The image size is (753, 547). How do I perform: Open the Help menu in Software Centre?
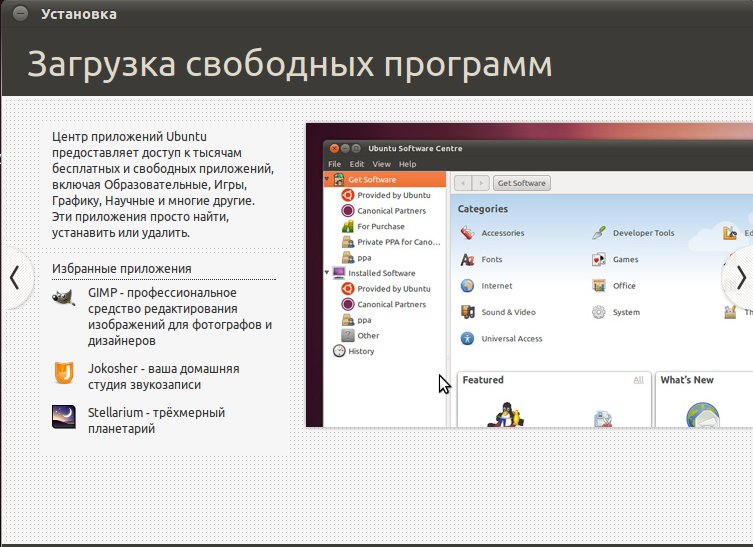click(407, 164)
